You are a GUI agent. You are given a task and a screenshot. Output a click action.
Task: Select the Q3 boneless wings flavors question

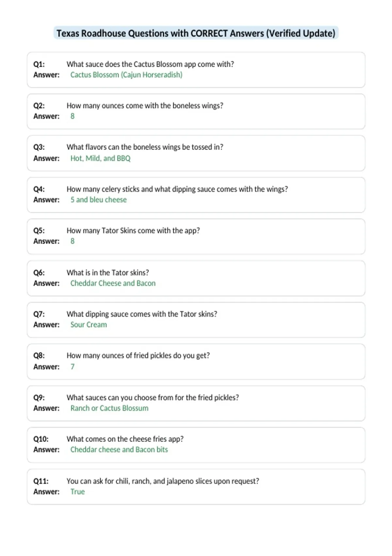pos(145,147)
